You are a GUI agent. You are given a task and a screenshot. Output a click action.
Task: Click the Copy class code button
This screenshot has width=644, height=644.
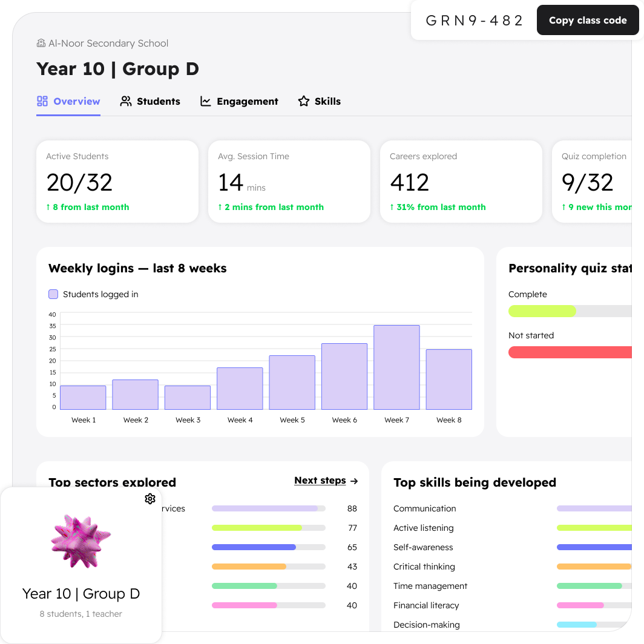click(x=587, y=20)
